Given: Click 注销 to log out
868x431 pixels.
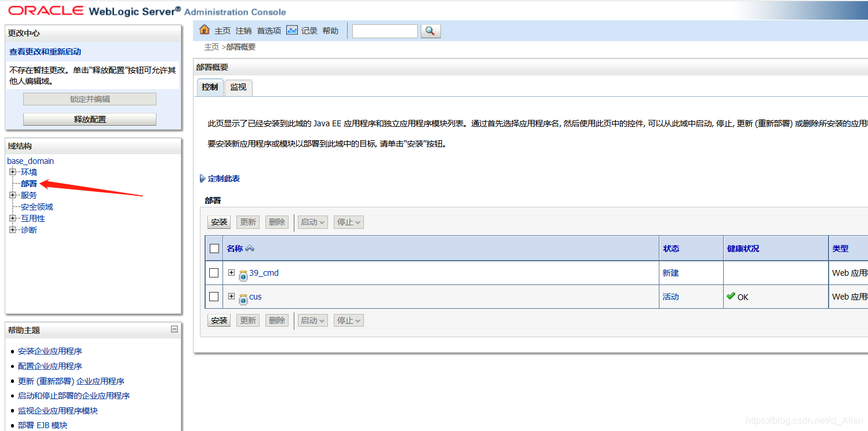Looking at the screenshot, I should pyautogui.click(x=243, y=31).
